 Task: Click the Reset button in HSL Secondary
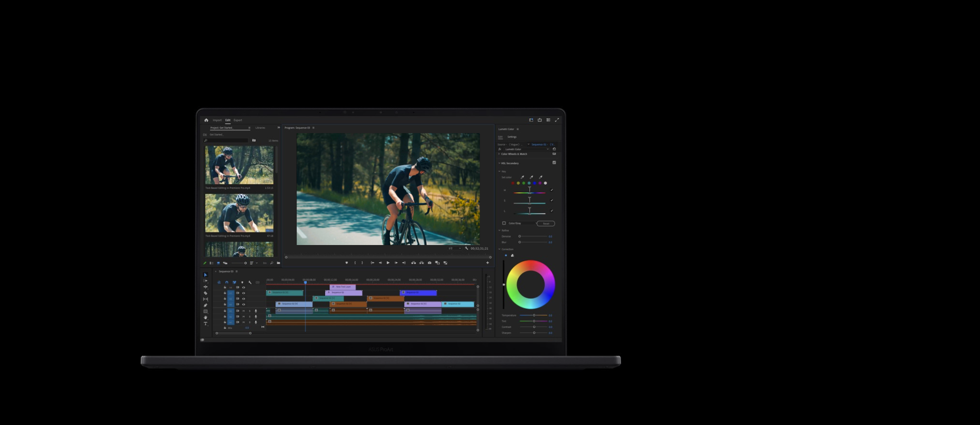(x=545, y=224)
